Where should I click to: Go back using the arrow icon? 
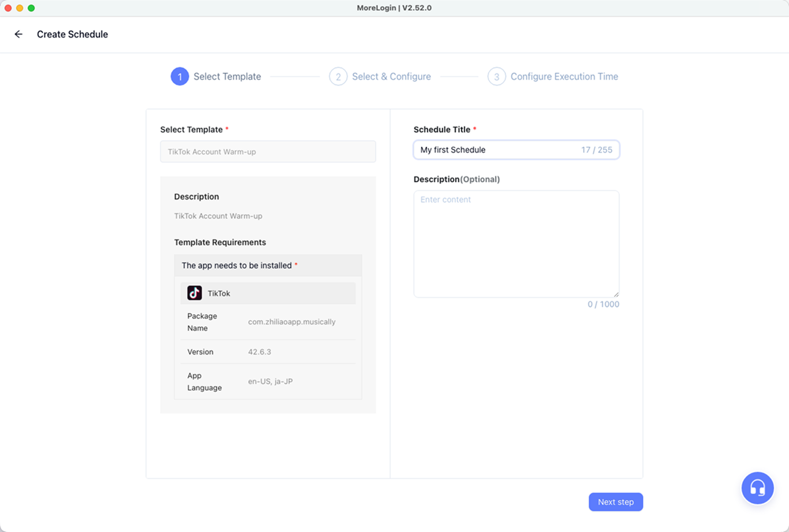click(x=19, y=34)
